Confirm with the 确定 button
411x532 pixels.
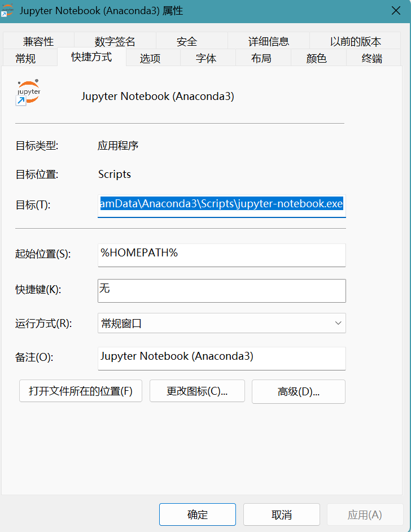point(198,514)
